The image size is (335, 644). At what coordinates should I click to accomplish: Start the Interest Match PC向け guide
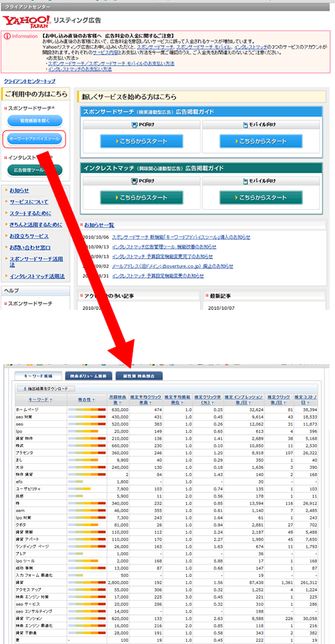coord(142,197)
